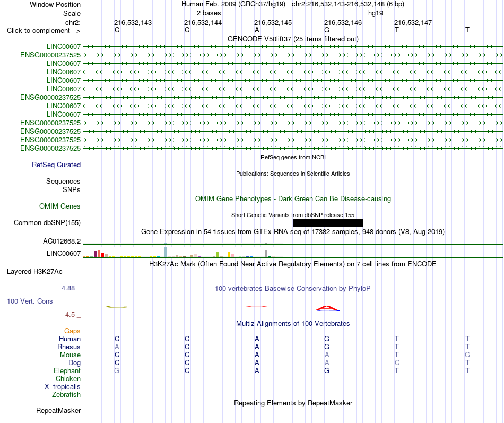Click the Dog alignment row label
This screenshot has width=504, height=423.
pyautogui.click(x=74, y=363)
